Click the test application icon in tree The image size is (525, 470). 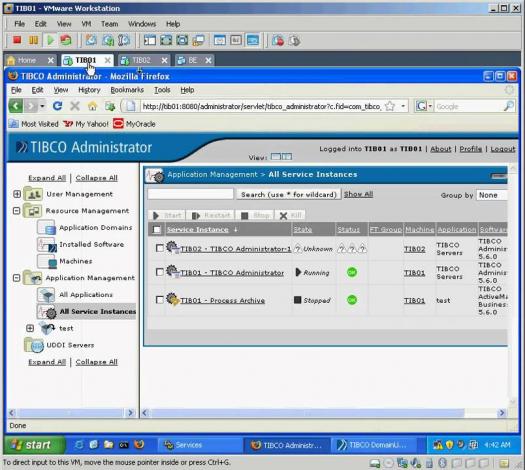(x=47, y=328)
